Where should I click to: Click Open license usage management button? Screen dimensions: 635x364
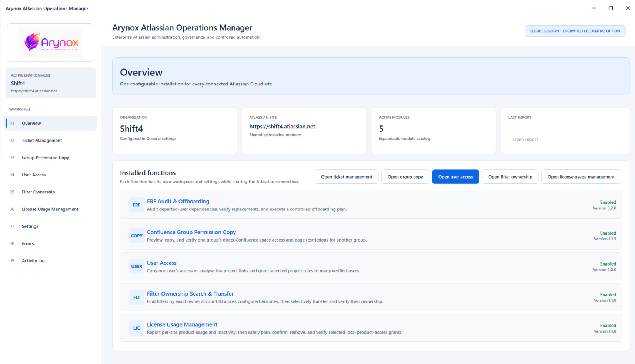pyautogui.click(x=581, y=177)
